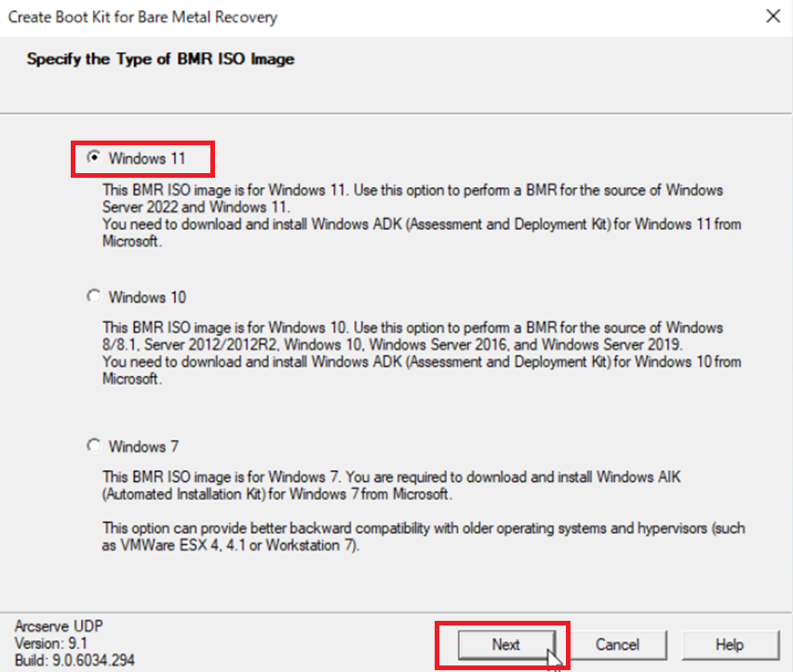Open Help for this dialog
The height and width of the screenshot is (672, 793).
(730, 645)
